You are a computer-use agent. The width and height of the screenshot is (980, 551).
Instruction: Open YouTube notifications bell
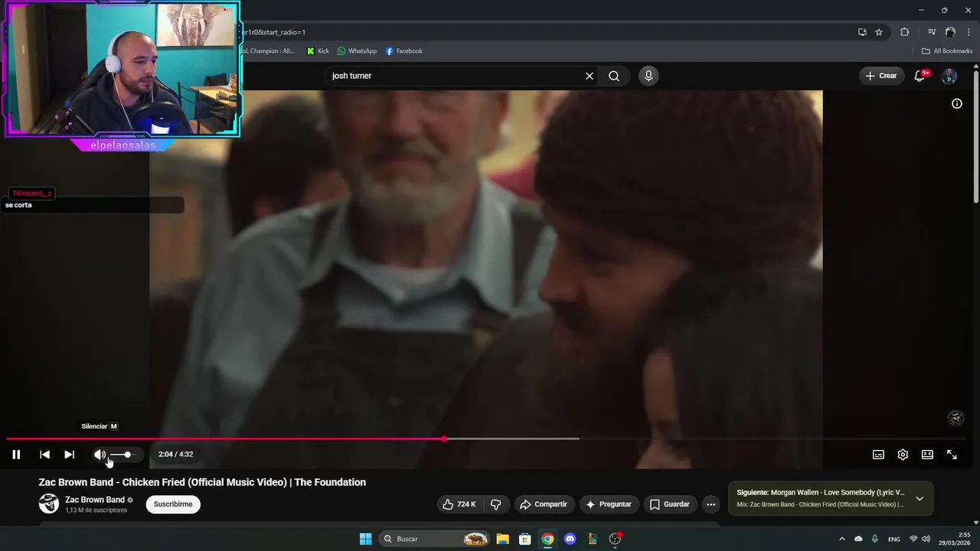[920, 76]
